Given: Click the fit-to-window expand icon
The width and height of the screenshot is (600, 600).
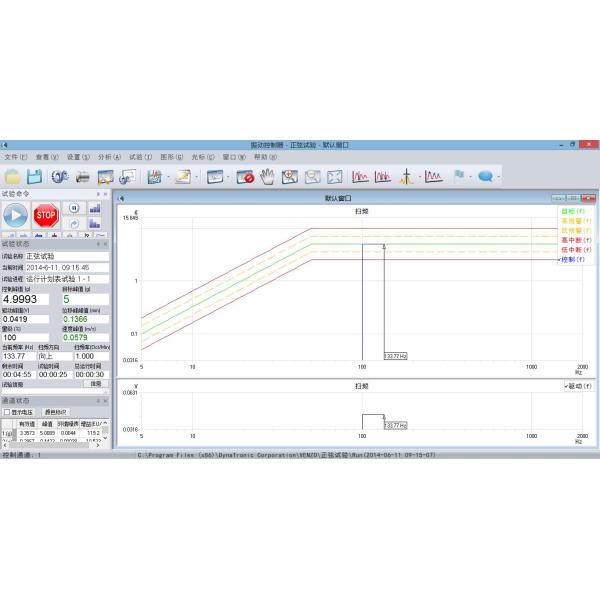Looking at the screenshot, I should [x=335, y=177].
